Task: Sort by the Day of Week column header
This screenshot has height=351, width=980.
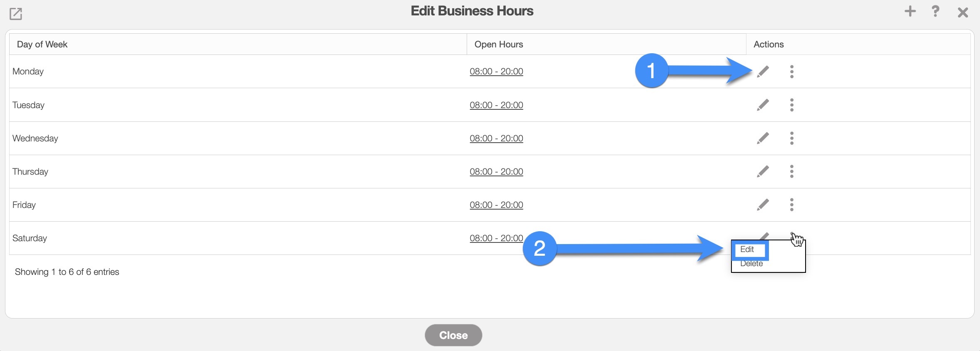Action: [x=42, y=44]
